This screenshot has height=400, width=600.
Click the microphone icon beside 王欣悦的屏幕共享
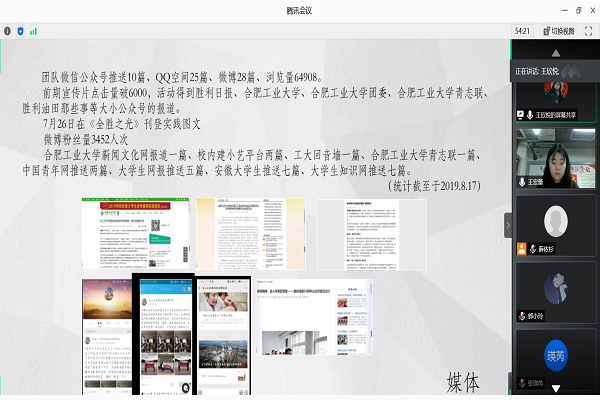click(x=530, y=115)
